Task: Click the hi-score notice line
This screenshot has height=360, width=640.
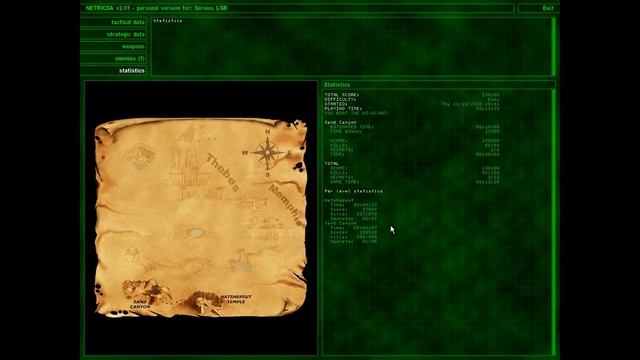Action: [x=356, y=113]
